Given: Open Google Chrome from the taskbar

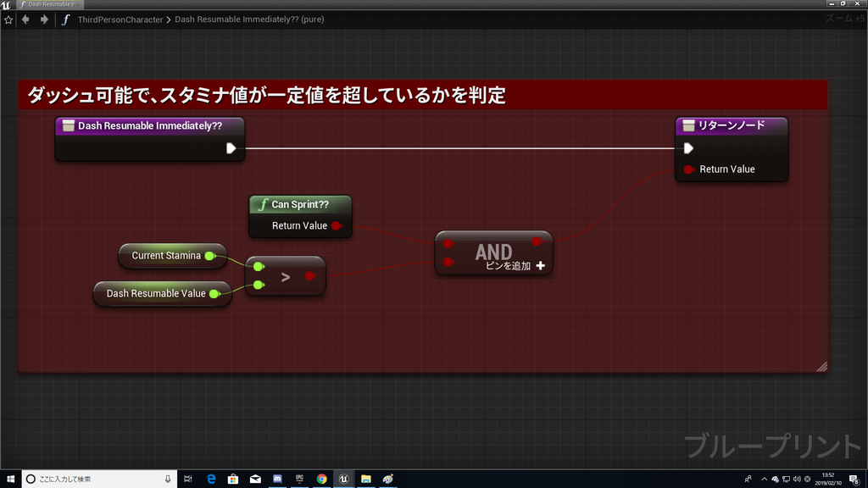Looking at the screenshot, I should pos(321,479).
